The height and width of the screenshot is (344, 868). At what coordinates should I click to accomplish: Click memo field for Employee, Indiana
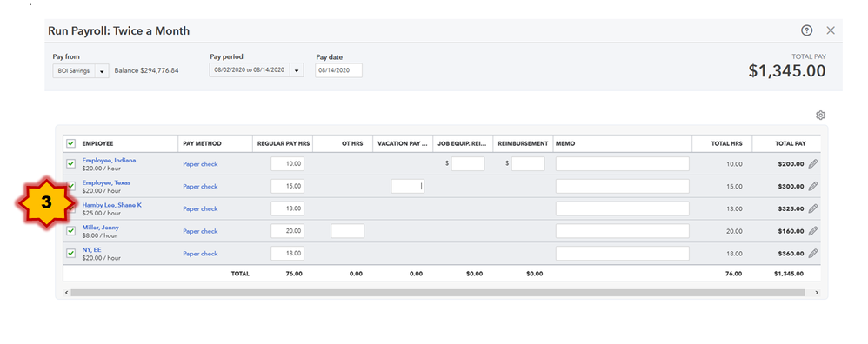coord(622,163)
